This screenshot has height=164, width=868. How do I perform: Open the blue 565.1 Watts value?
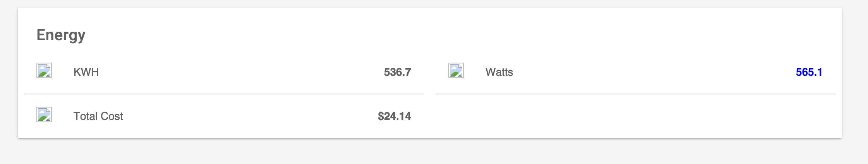click(x=809, y=72)
